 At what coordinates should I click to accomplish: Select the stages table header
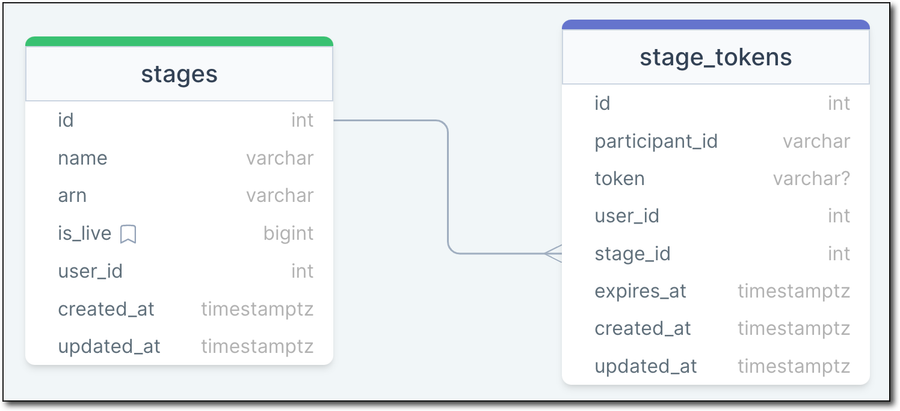click(x=179, y=74)
